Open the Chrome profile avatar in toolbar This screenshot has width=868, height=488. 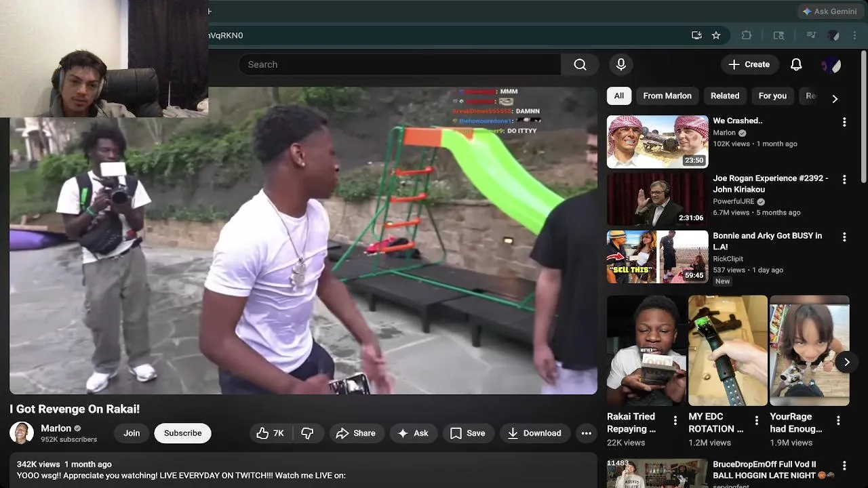[833, 35]
